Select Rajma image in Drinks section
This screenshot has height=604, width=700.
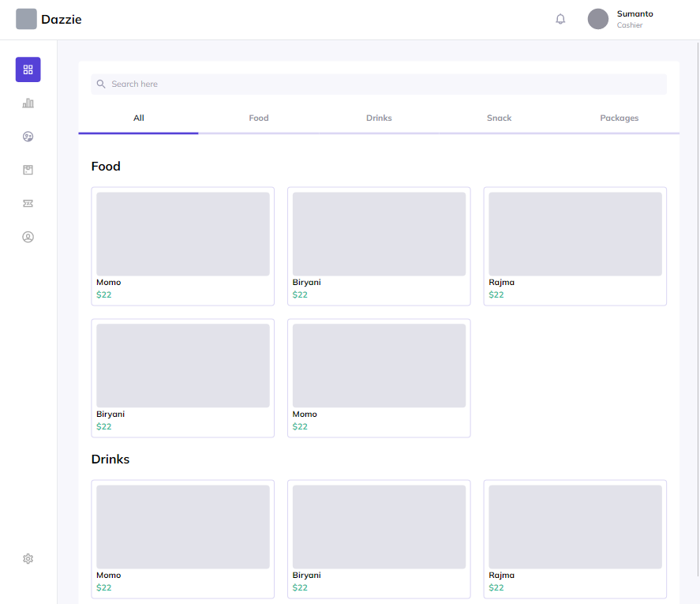575,527
